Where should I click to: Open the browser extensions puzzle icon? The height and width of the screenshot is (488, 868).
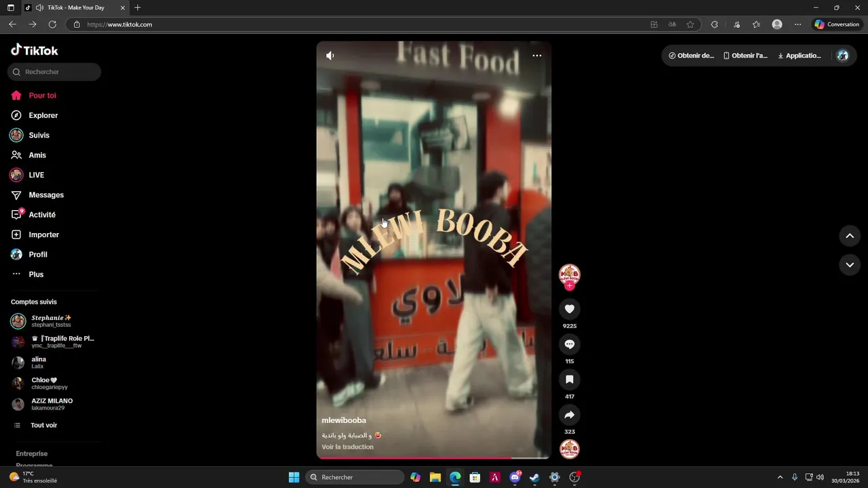(714, 24)
